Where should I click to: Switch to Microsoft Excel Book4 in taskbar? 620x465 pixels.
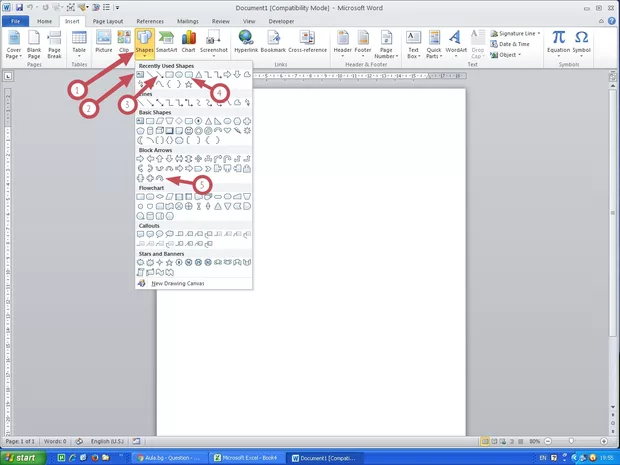point(246,458)
